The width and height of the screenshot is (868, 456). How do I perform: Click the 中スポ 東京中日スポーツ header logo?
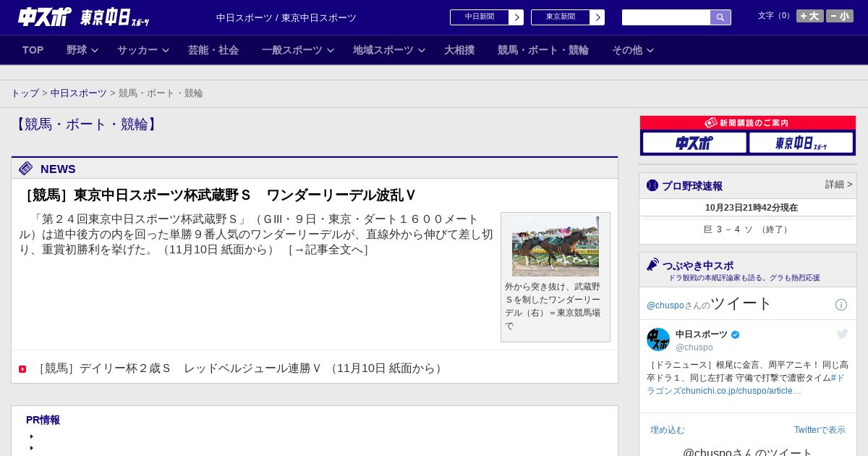coord(84,17)
